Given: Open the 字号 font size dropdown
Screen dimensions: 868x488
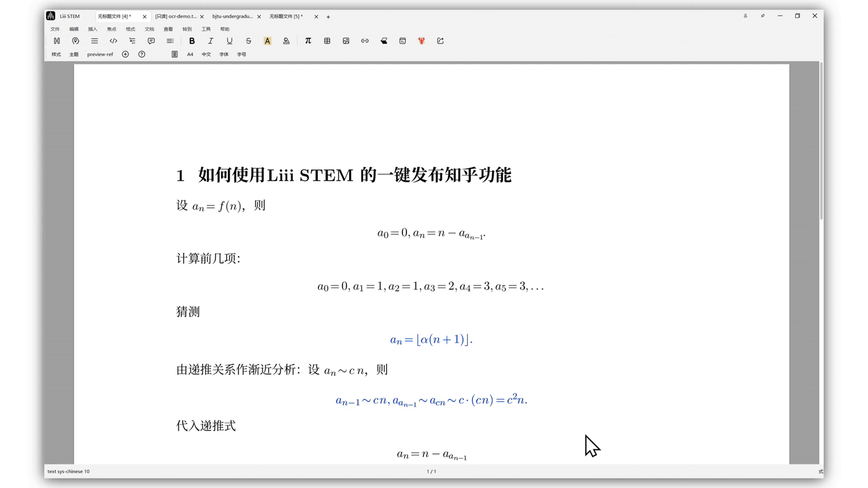Looking at the screenshot, I should [241, 54].
